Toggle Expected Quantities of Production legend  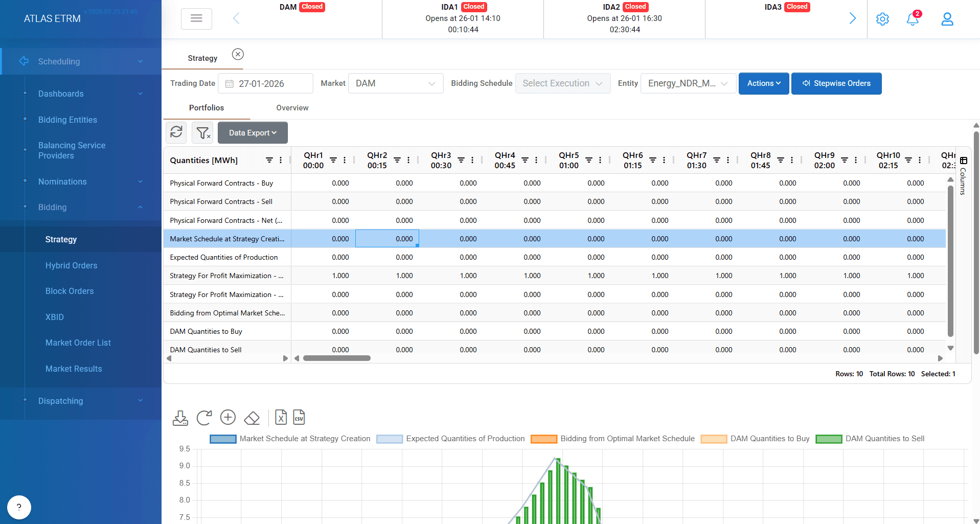tap(450, 439)
